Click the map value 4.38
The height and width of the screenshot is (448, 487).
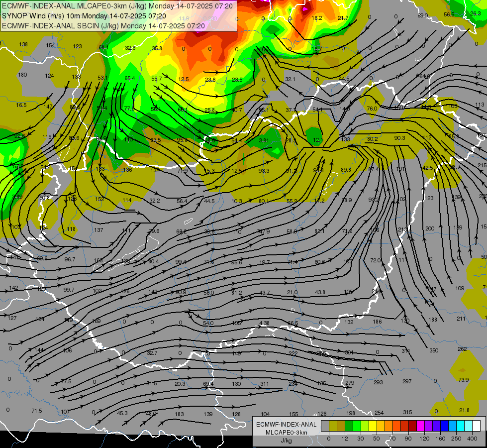(x=264, y=323)
